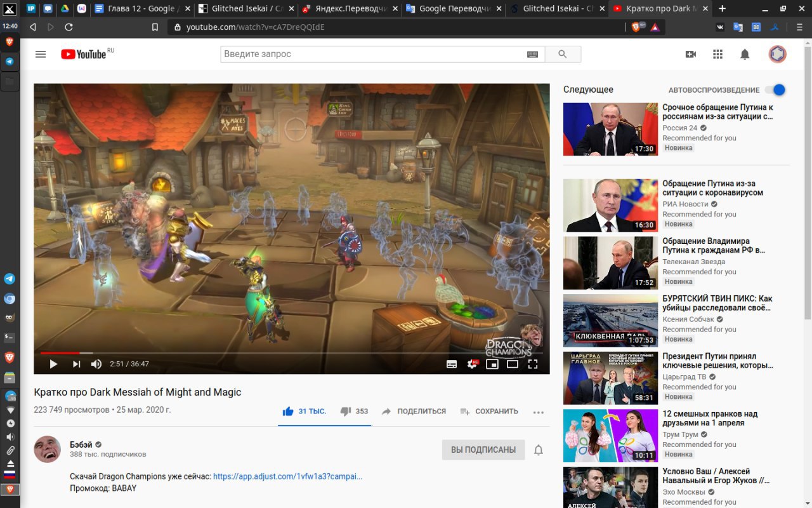This screenshot has height=508, width=812.
Task: Open the three-dot more actions menu
Action: point(539,412)
